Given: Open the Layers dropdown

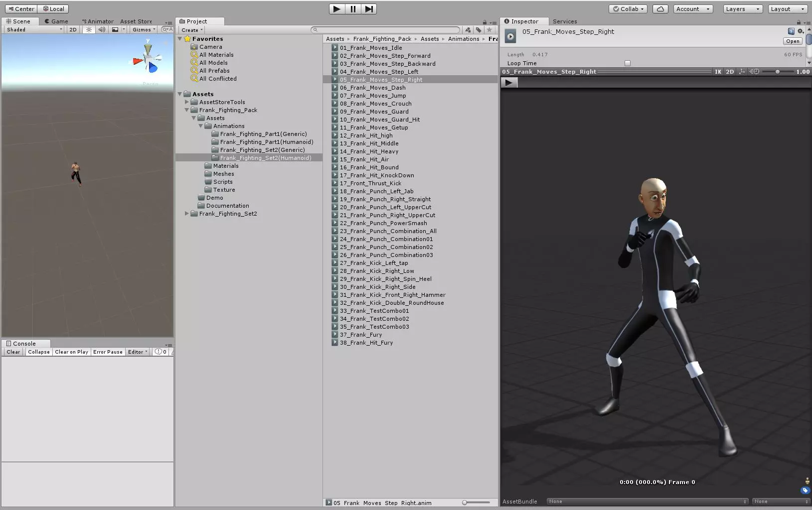Looking at the screenshot, I should pyautogui.click(x=742, y=9).
